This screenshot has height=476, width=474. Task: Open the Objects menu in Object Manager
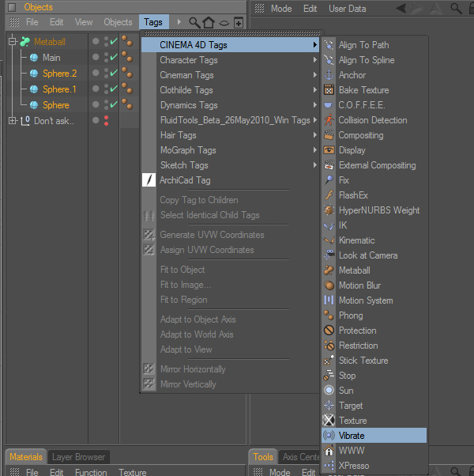118,22
